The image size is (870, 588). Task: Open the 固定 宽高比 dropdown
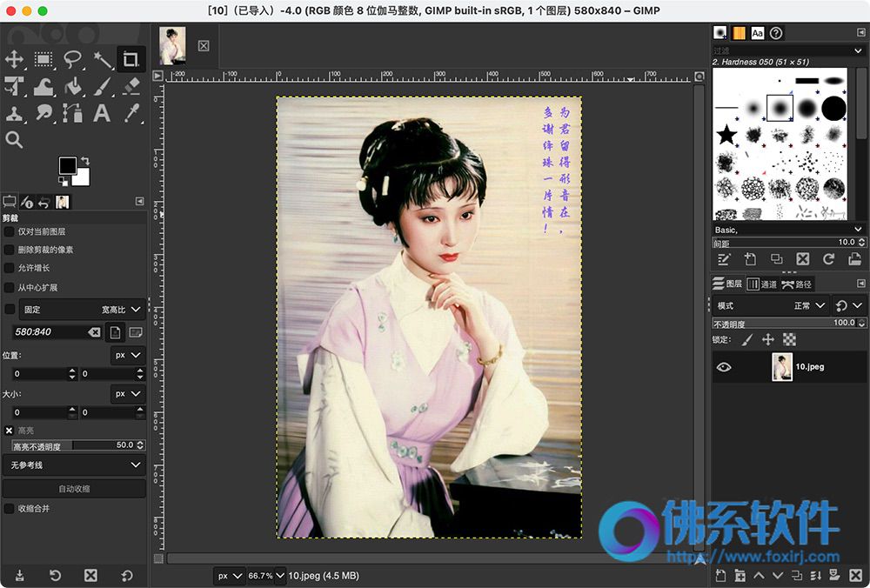(83, 310)
